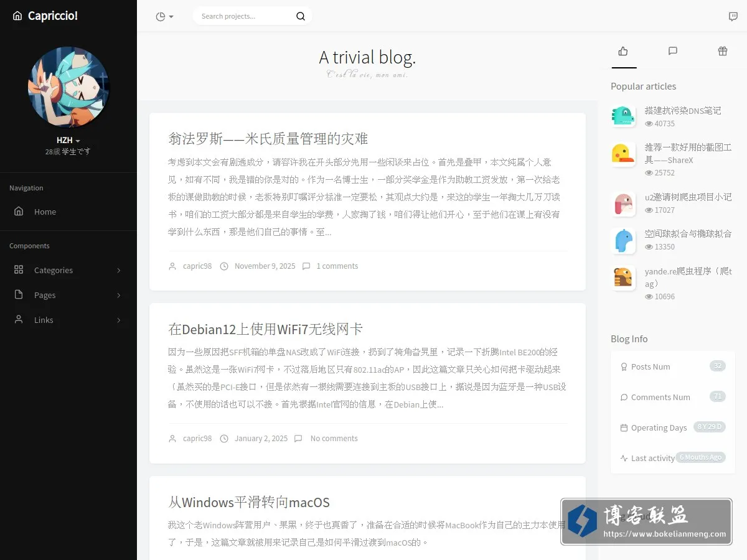Open popular article 空间球拟合与椭球拟合
This screenshot has height=560, width=747.
coord(688,234)
